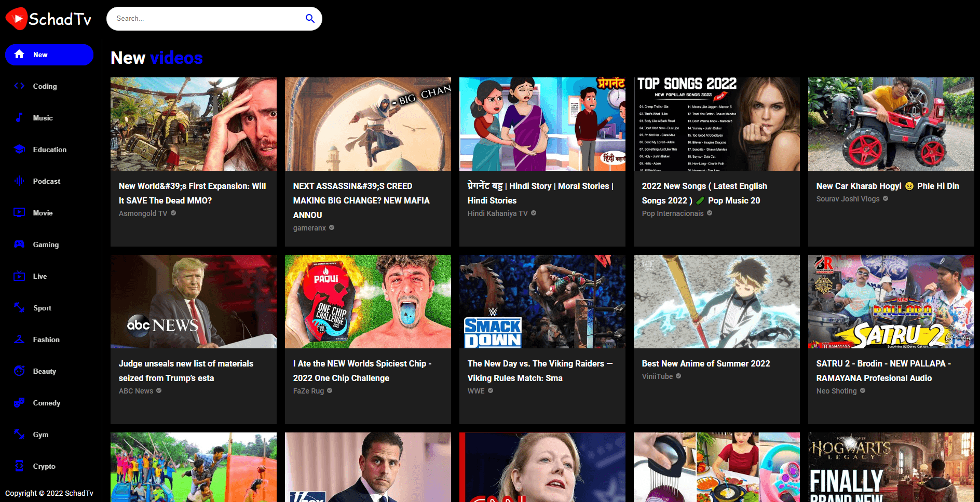The height and width of the screenshot is (502, 980).
Task: Click the search magnifier icon
Action: [310, 19]
